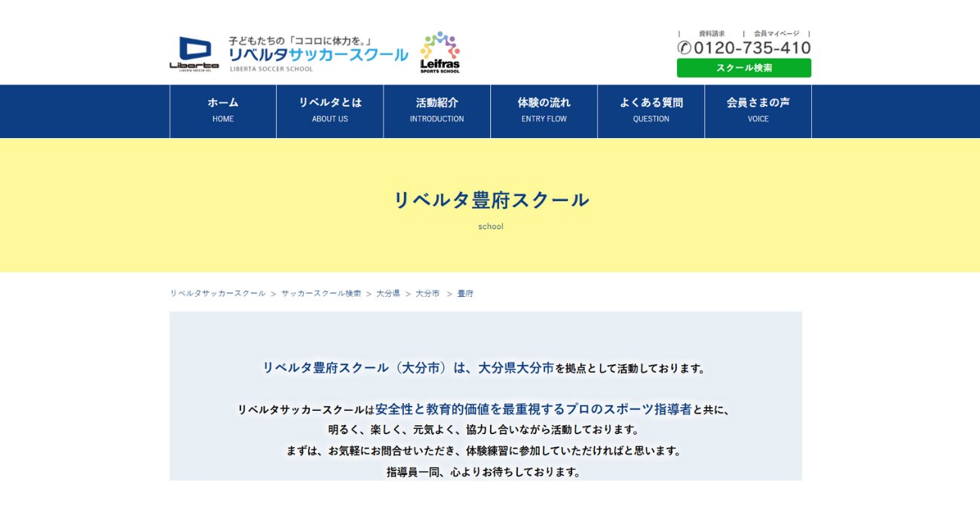Click the 豊府 breadcrumb item

pyautogui.click(x=465, y=293)
